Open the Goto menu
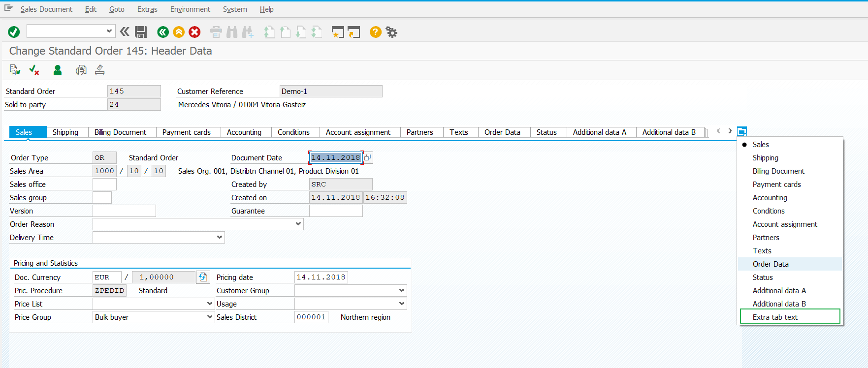 pyautogui.click(x=117, y=9)
